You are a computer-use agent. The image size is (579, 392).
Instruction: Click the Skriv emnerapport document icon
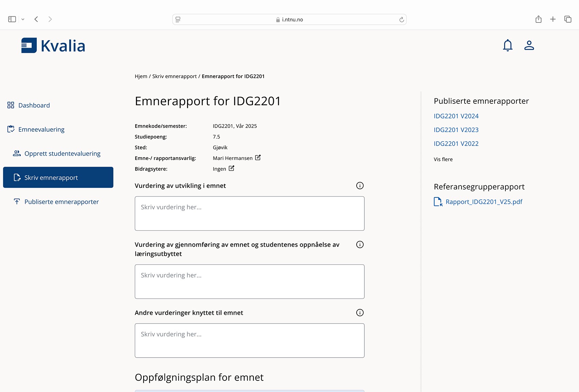pyautogui.click(x=17, y=178)
